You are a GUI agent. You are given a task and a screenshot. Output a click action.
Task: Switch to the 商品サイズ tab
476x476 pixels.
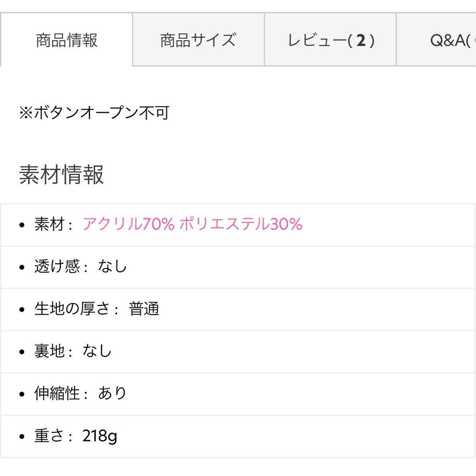pyautogui.click(x=198, y=40)
